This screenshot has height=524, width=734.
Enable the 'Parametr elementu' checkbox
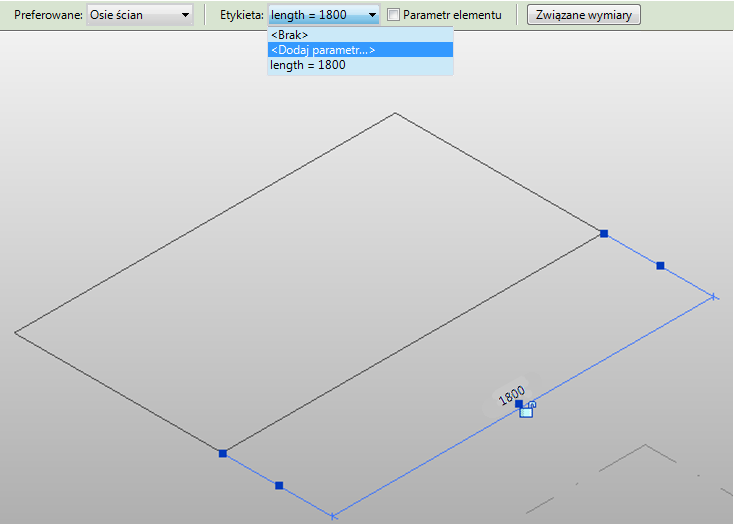pyautogui.click(x=393, y=15)
